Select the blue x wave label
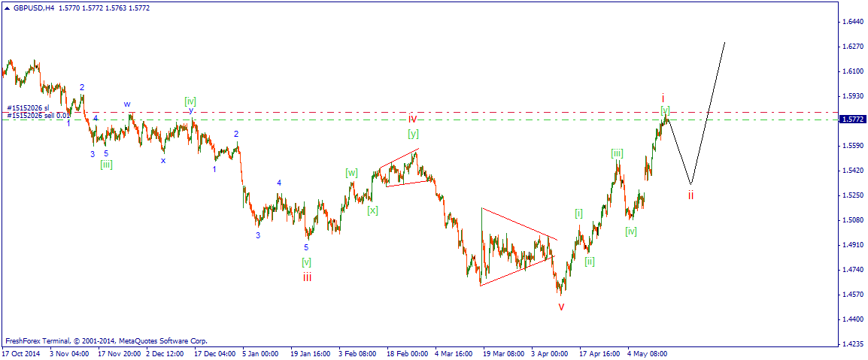 (x=162, y=160)
